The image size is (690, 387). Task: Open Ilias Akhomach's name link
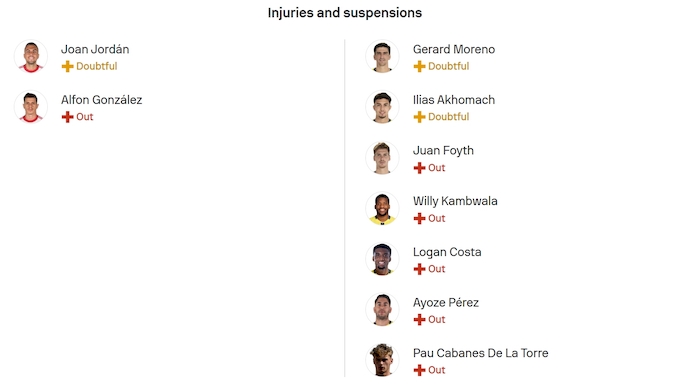[454, 100]
